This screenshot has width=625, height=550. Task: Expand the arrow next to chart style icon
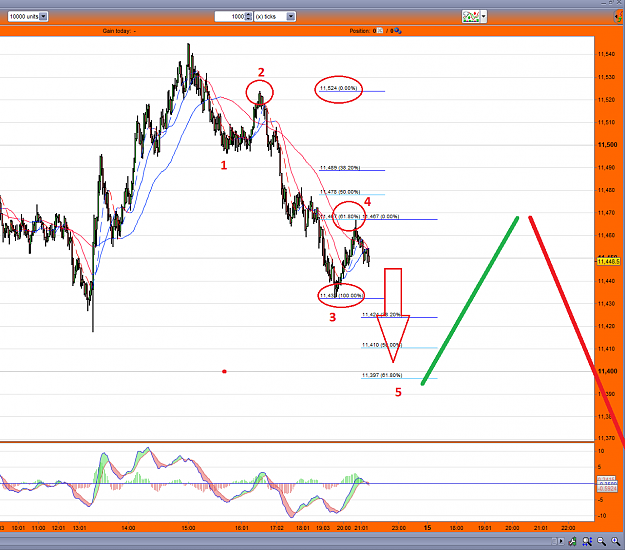click(483, 17)
